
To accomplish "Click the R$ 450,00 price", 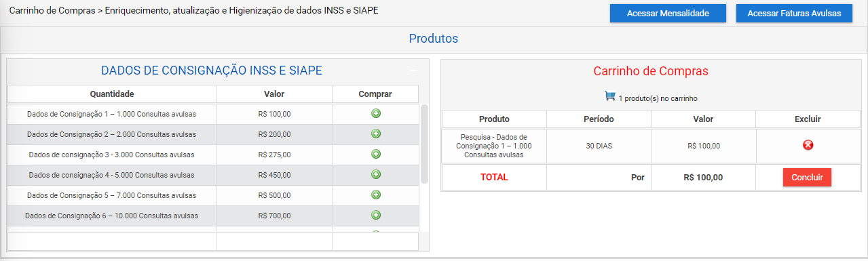I will pos(275,175).
